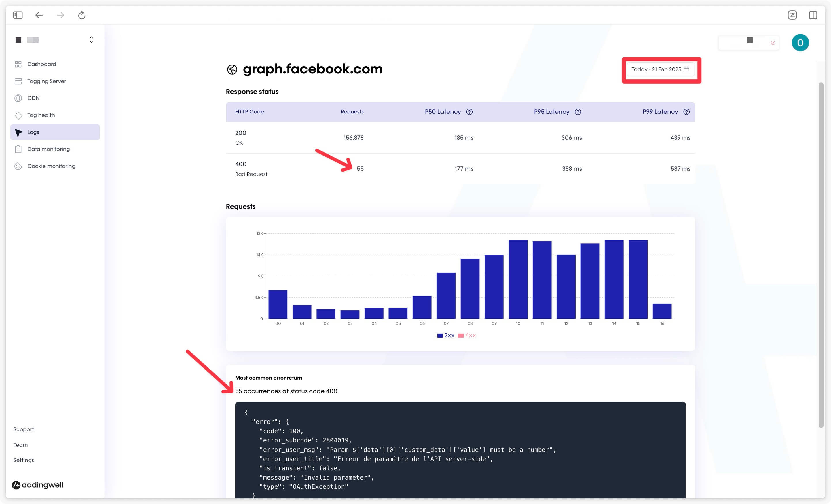Click the calendar icon in date selector
Viewport: 831px width, 504px height.
pyautogui.click(x=686, y=69)
